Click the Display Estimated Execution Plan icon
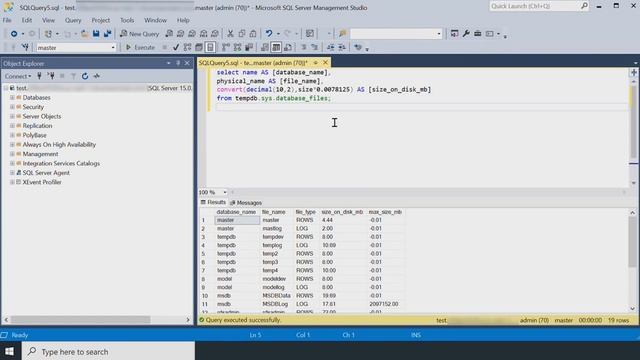Image resolution: width=640 pixels, height=360 pixels. coord(187,47)
